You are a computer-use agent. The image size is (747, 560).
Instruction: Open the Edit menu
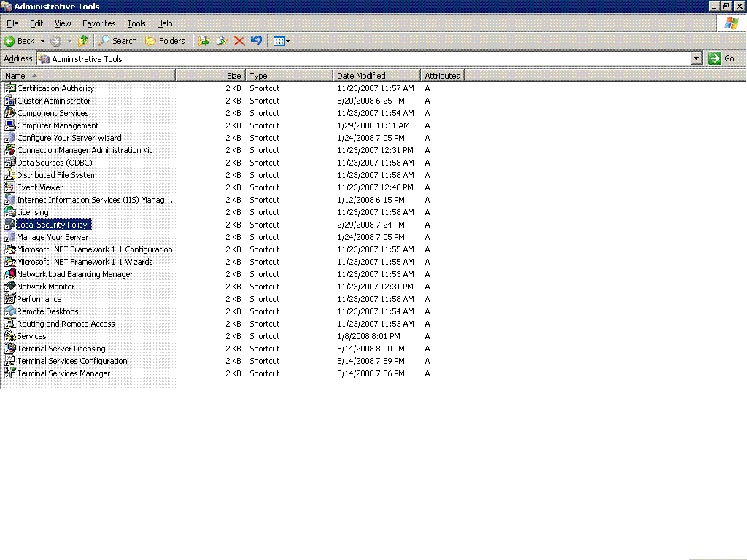click(x=36, y=23)
